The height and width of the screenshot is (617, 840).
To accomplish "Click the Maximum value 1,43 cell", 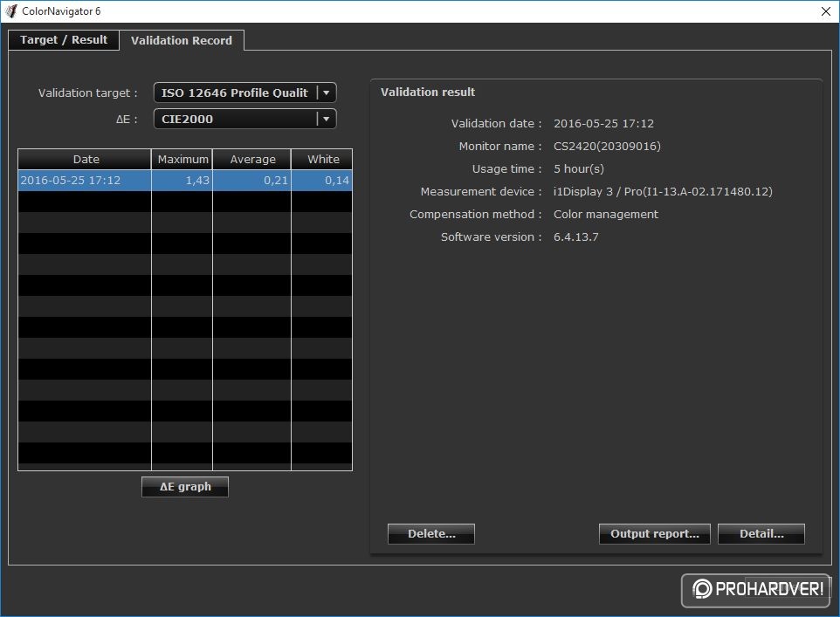I will coord(182,181).
